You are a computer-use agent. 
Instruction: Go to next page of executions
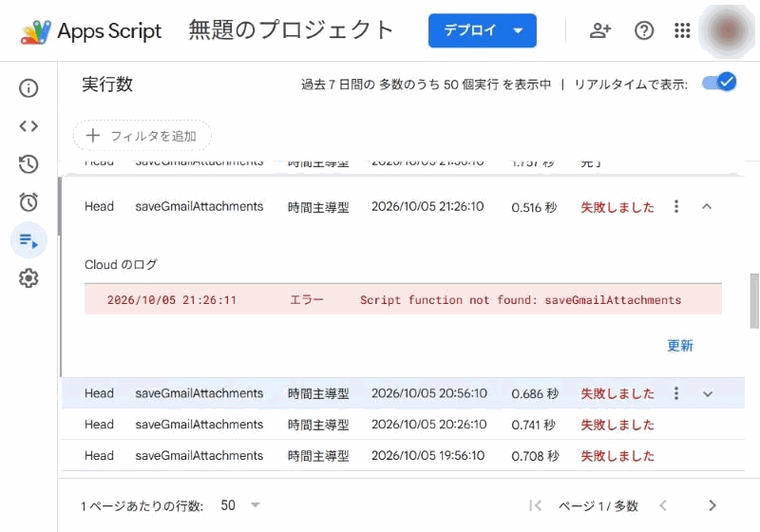pyautogui.click(x=712, y=505)
